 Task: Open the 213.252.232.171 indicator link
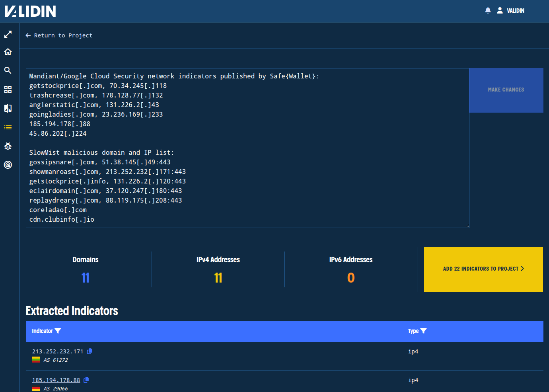[58, 351]
